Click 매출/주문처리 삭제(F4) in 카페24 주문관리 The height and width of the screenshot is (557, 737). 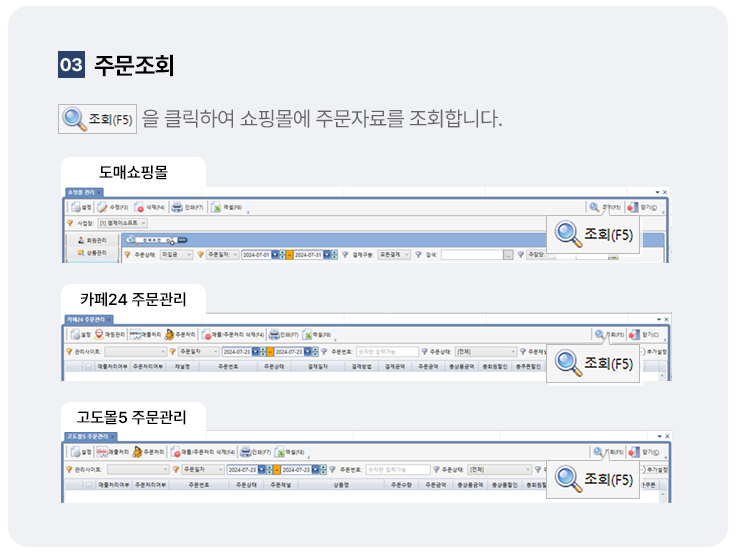(233, 335)
